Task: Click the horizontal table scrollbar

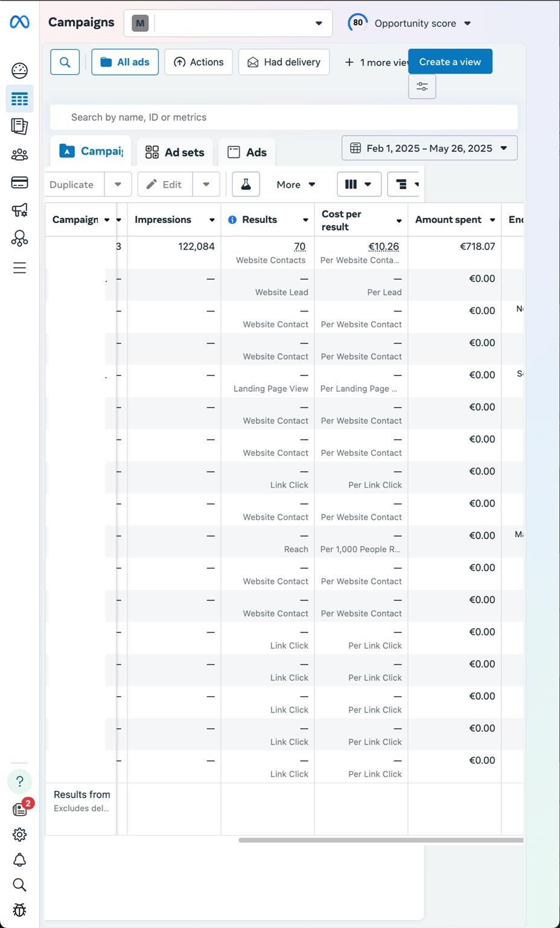Action: point(380,840)
